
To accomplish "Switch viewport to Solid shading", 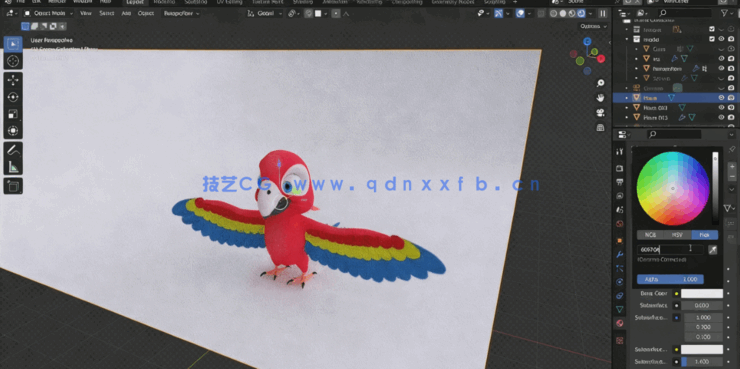I will pos(563,13).
